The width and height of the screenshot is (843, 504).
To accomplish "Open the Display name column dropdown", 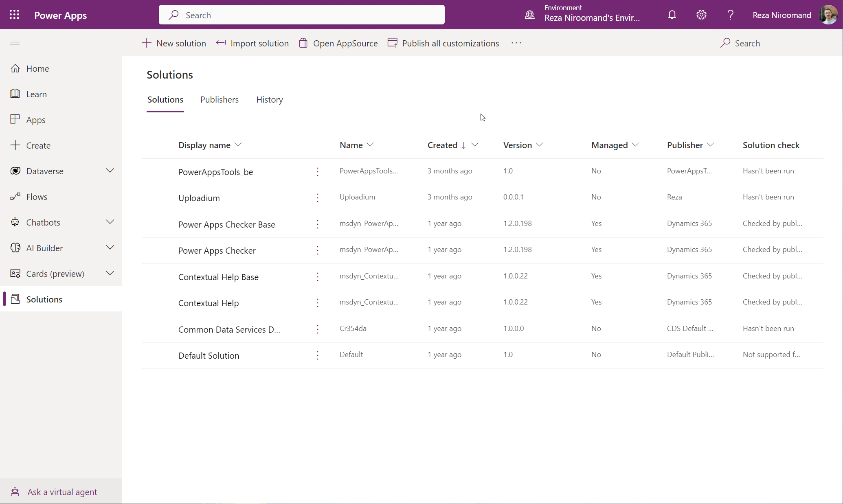I will [x=238, y=145].
